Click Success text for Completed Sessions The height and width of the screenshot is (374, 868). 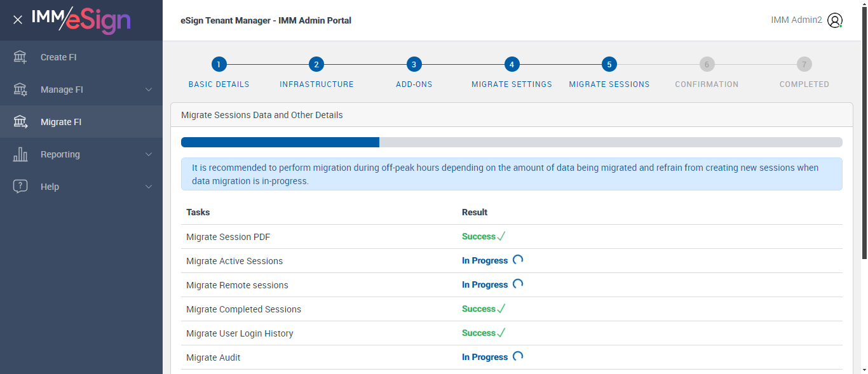[478, 309]
